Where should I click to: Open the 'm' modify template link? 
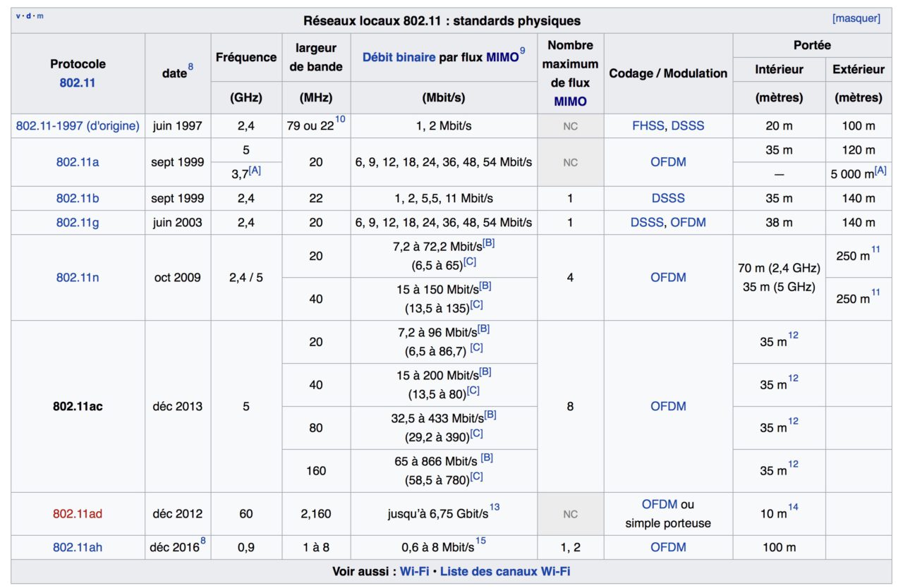[x=40, y=16]
